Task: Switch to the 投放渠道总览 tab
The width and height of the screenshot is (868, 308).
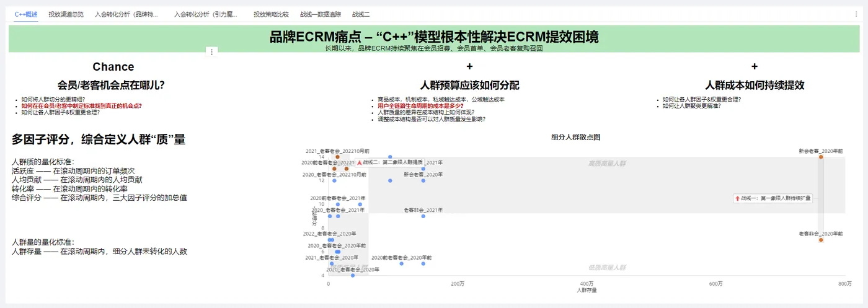Action: (66, 14)
